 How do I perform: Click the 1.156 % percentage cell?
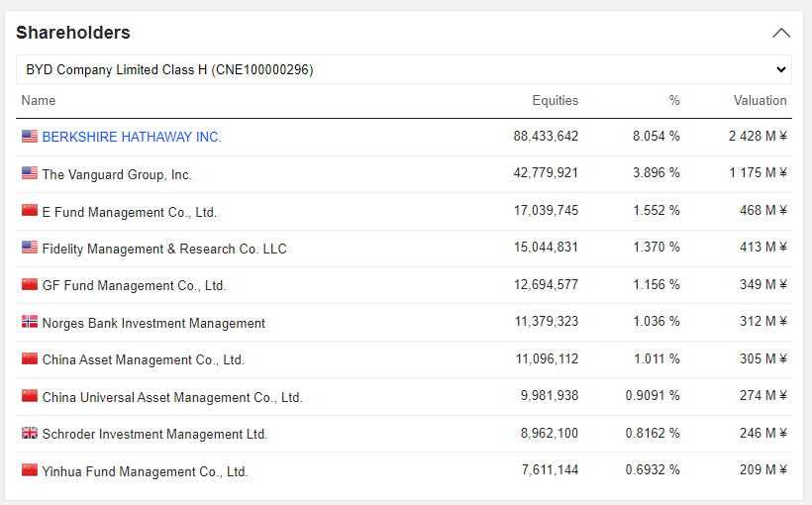pyautogui.click(x=657, y=284)
